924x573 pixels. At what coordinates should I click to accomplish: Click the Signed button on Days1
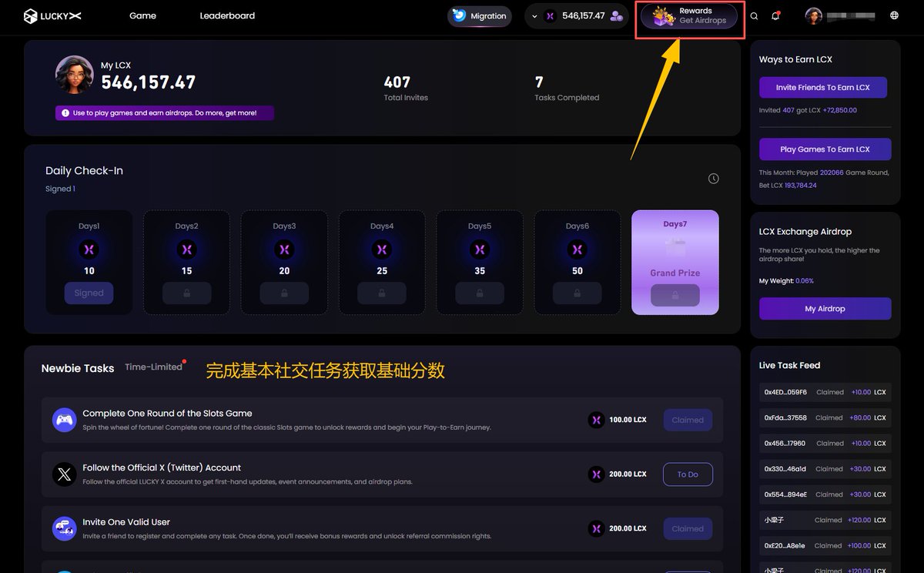[x=89, y=293]
